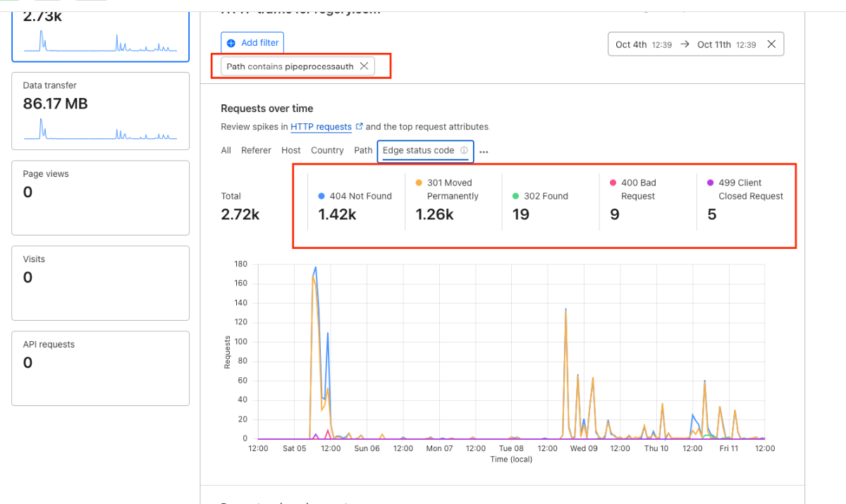Viewport: 846px width, 504px height.
Task: Click the Fri 11 axis label
Action: [x=729, y=448]
